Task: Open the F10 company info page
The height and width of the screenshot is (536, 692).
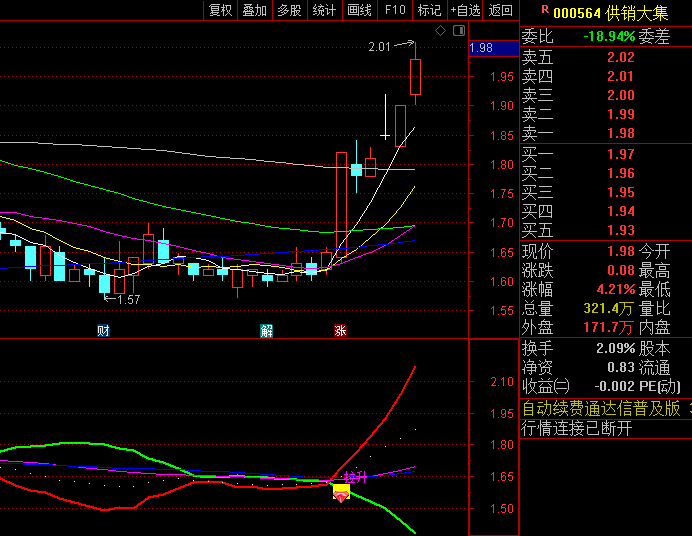Action: point(395,10)
